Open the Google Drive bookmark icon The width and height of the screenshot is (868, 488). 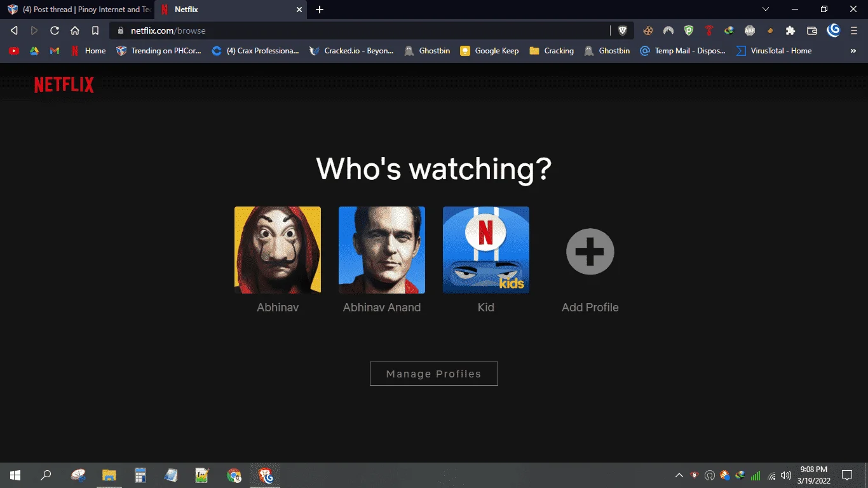click(x=34, y=51)
